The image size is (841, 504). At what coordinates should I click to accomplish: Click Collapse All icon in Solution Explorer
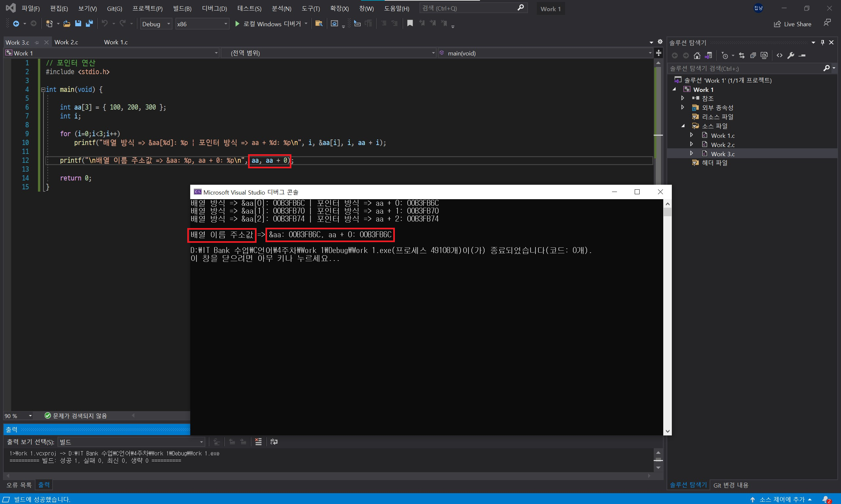(753, 56)
